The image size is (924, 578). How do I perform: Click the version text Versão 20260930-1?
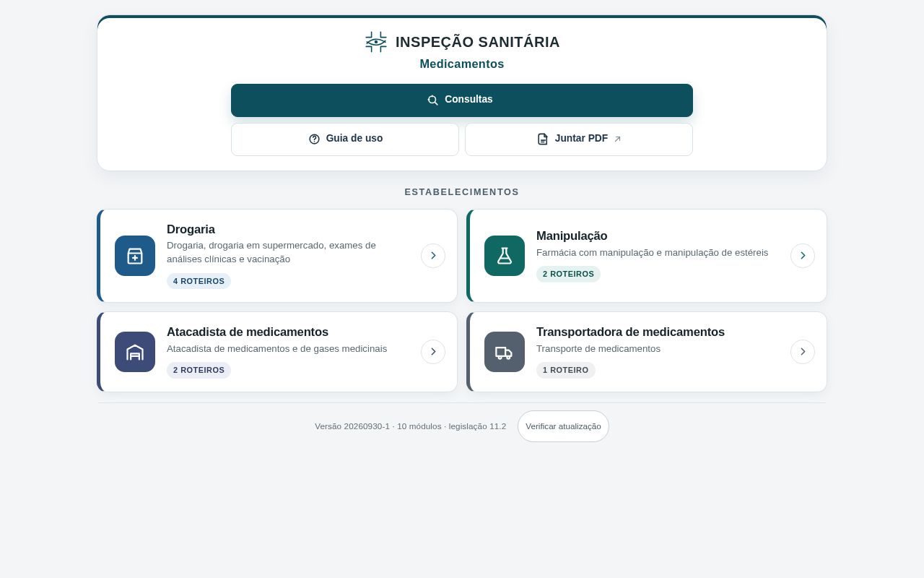tap(352, 426)
